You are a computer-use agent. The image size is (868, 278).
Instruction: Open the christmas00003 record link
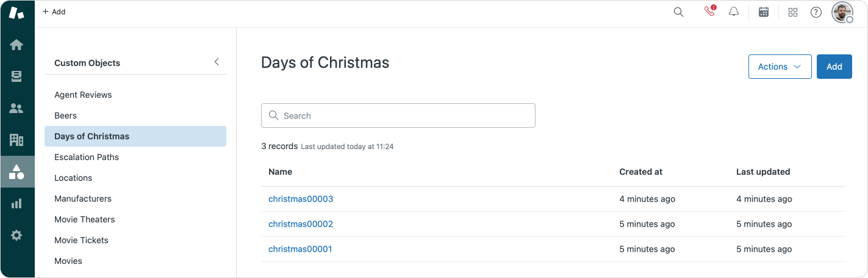(x=301, y=199)
